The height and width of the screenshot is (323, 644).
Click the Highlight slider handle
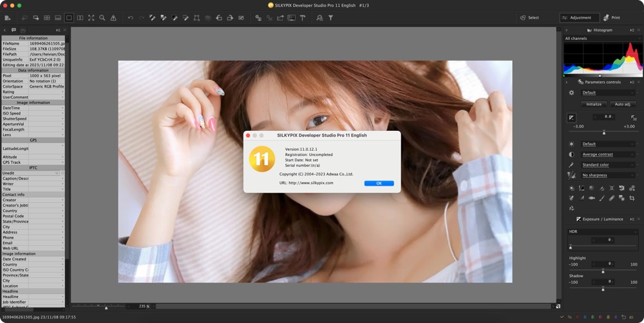(x=603, y=271)
